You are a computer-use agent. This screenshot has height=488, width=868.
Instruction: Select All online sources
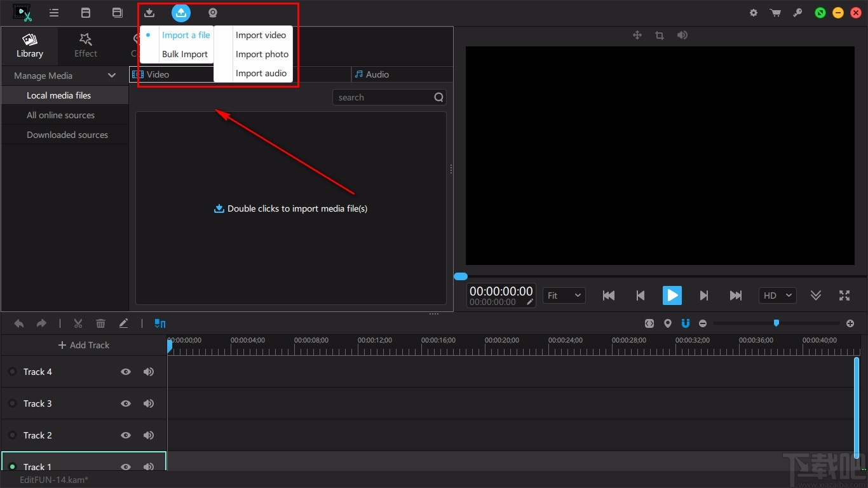point(60,115)
